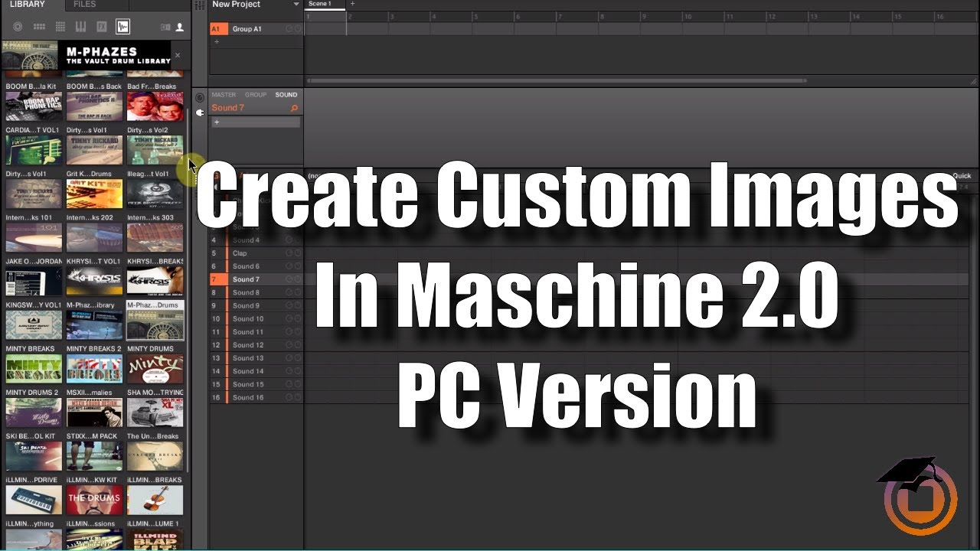The height and width of the screenshot is (551, 980).
Task: Select the Samples waveform icon
Action: pos(122,27)
